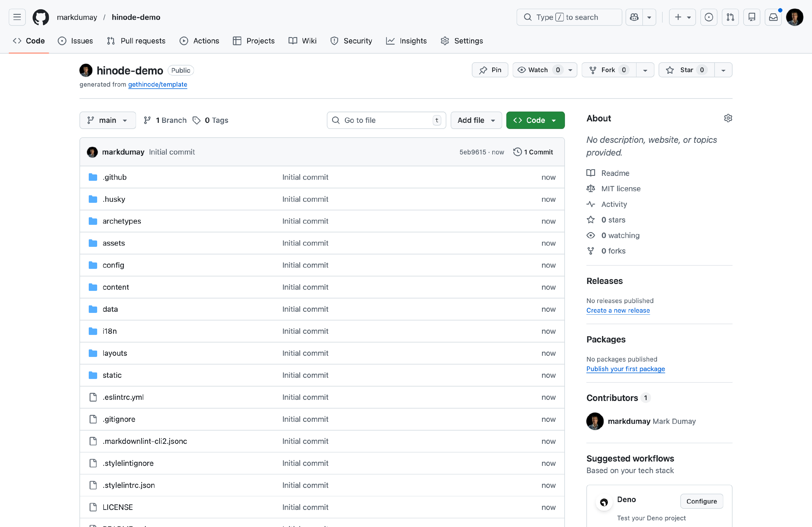812x527 pixels.
Task: Switch to the Actions tab
Action: click(200, 41)
